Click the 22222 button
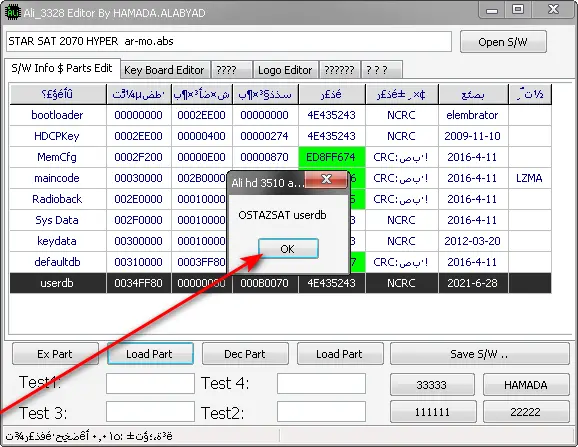The width and height of the screenshot is (578, 447). pyautogui.click(x=526, y=411)
